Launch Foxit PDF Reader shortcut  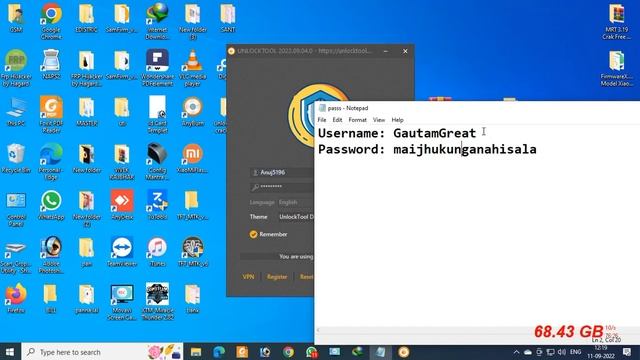51,115
